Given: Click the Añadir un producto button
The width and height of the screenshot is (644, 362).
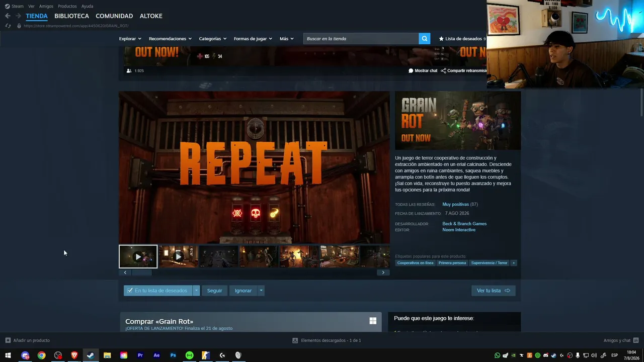Looking at the screenshot, I should pos(27,340).
